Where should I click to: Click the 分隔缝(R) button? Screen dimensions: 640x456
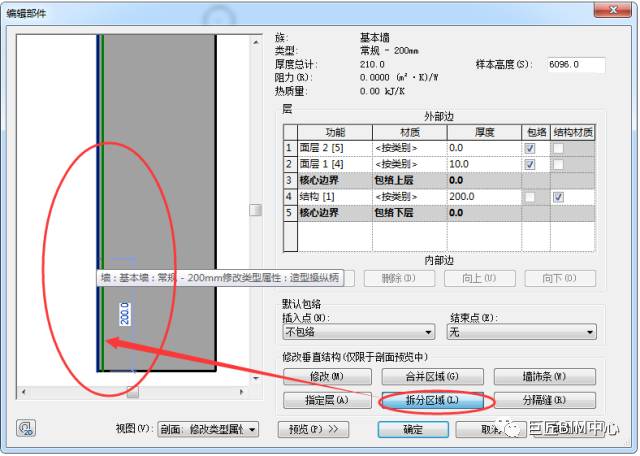544,400
